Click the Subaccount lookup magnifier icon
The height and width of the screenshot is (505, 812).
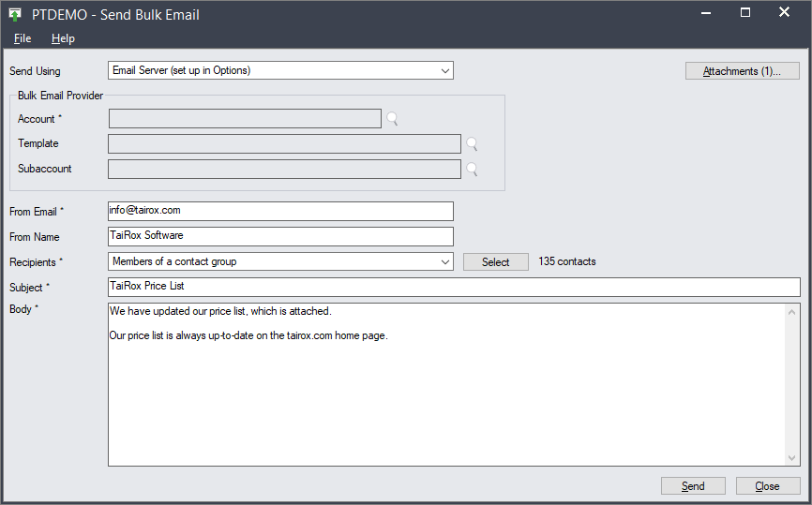point(472,170)
